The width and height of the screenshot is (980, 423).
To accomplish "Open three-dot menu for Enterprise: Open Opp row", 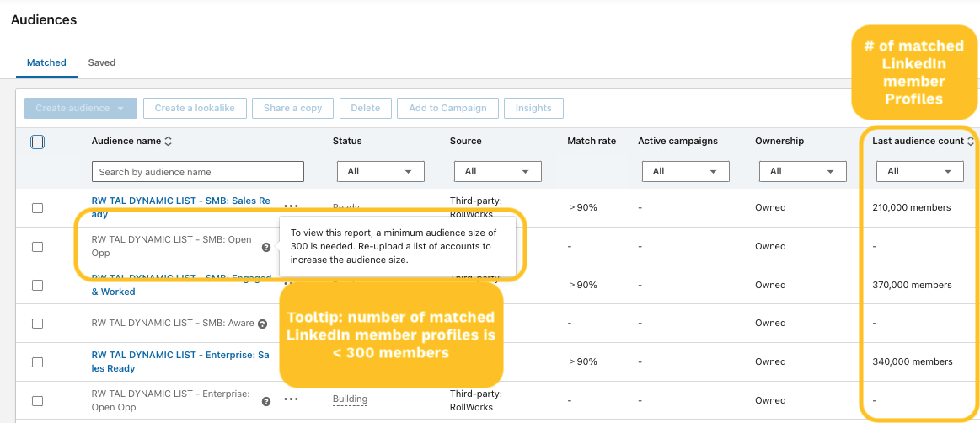I will pyautogui.click(x=292, y=399).
